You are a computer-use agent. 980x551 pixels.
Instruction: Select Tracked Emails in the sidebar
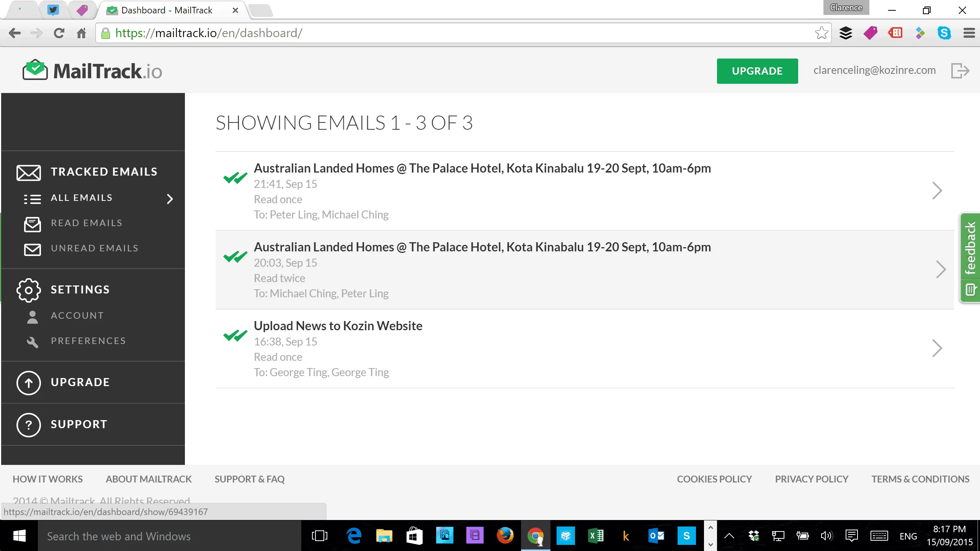click(x=104, y=172)
